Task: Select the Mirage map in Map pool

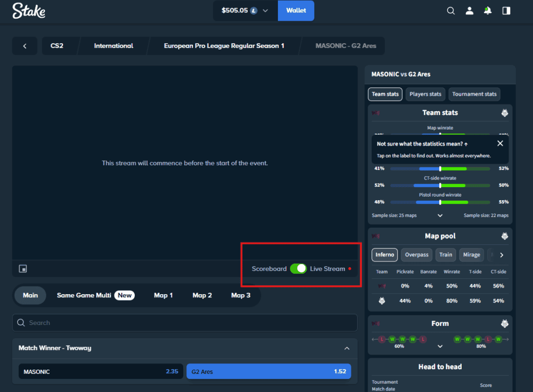Action: pyautogui.click(x=471, y=255)
